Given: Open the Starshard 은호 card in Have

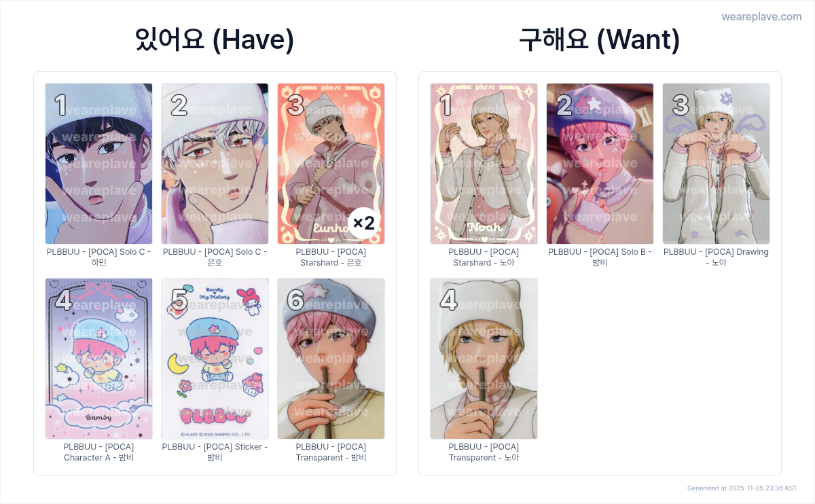Looking at the screenshot, I should pos(331,164).
